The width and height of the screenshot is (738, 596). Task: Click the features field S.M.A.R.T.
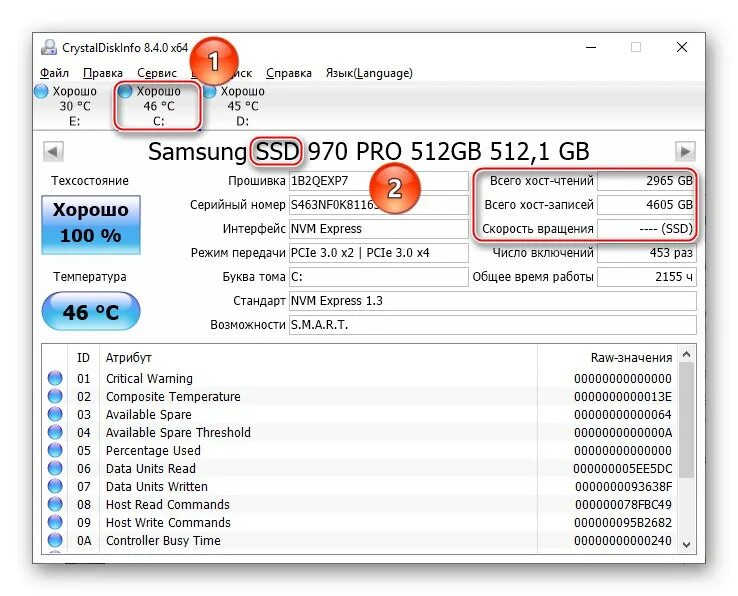[x=492, y=325]
